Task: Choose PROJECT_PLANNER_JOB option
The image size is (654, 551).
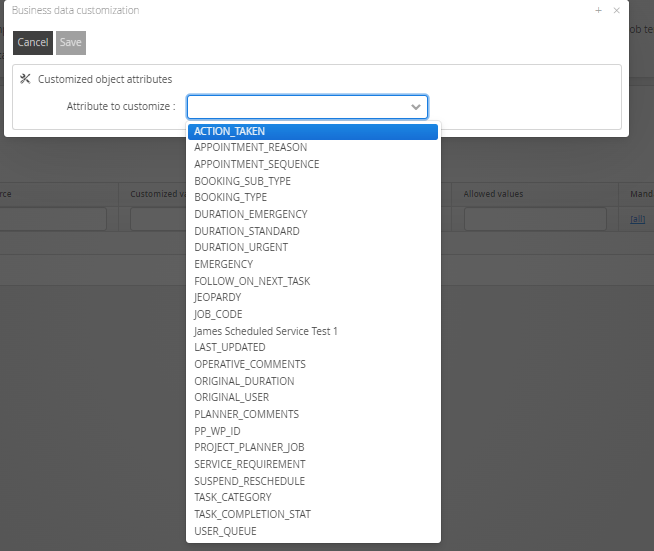Action: click(313, 448)
